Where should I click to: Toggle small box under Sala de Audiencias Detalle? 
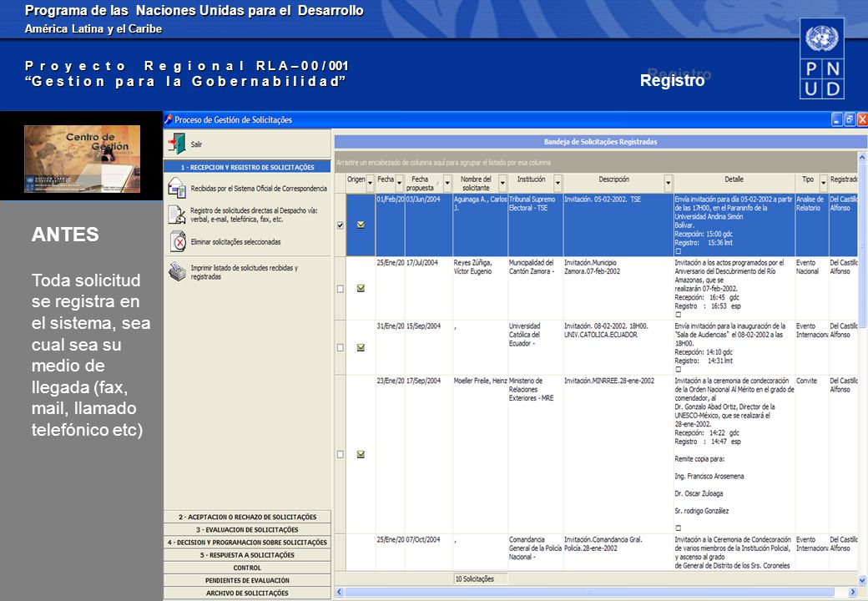click(x=678, y=369)
